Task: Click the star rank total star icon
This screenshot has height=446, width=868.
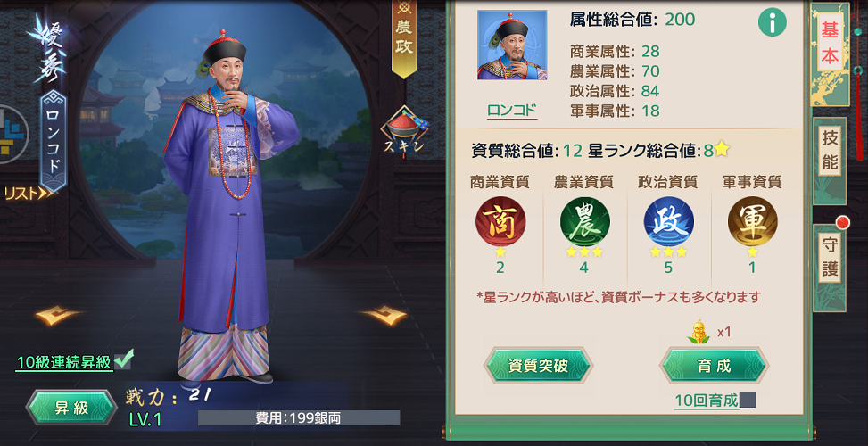Action: (x=722, y=149)
